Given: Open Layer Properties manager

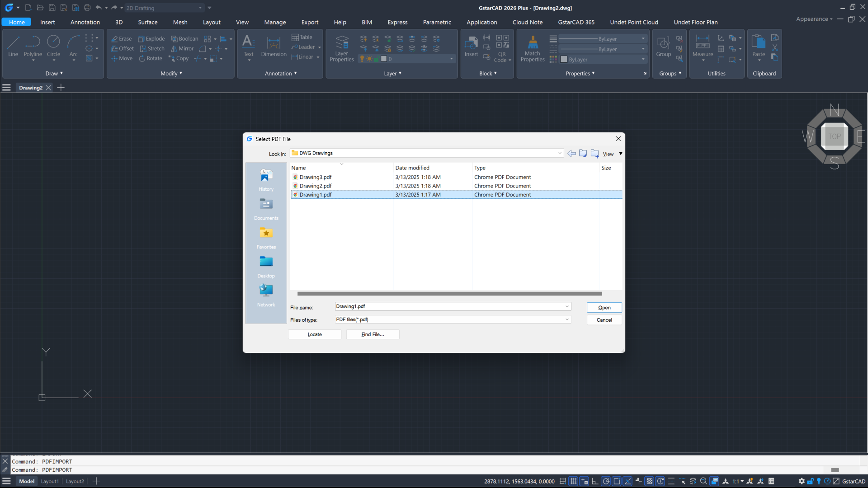Looking at the screenshot, I should (342, 48).
